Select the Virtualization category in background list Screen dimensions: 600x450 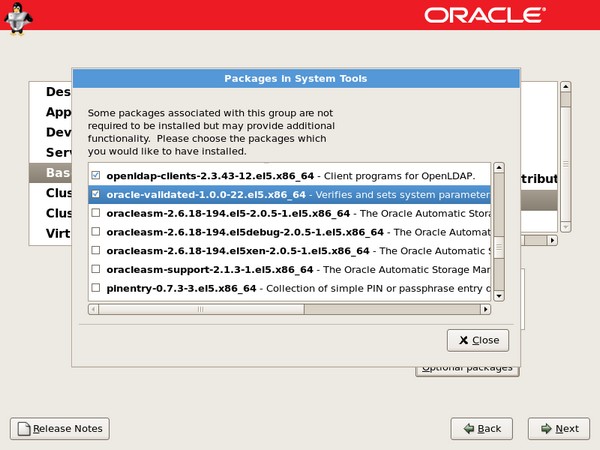click(x=50, y=233)
